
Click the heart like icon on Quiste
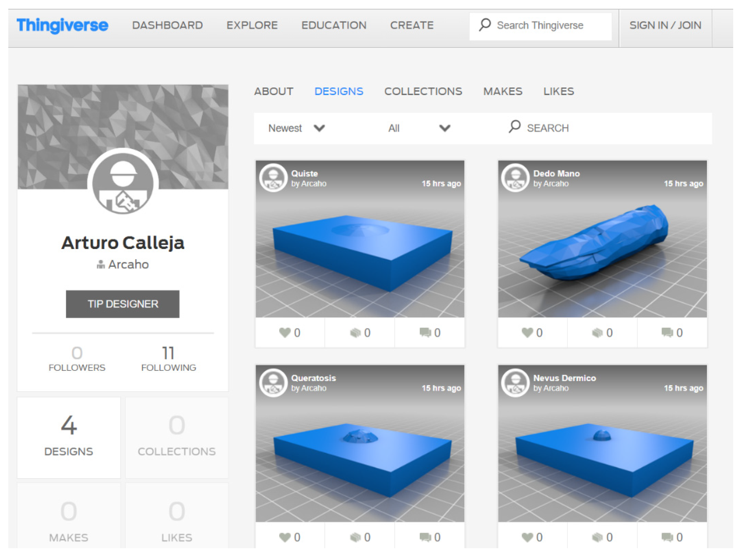coord(285,333)
